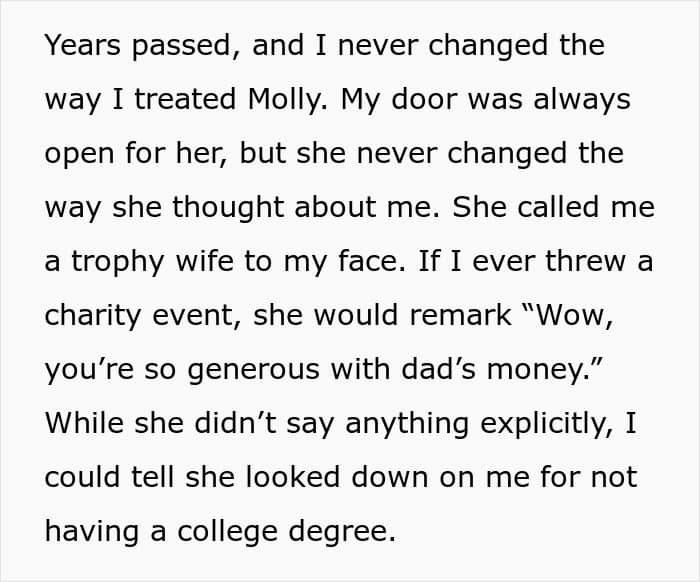Click the word "While"

tap(84, 423)
